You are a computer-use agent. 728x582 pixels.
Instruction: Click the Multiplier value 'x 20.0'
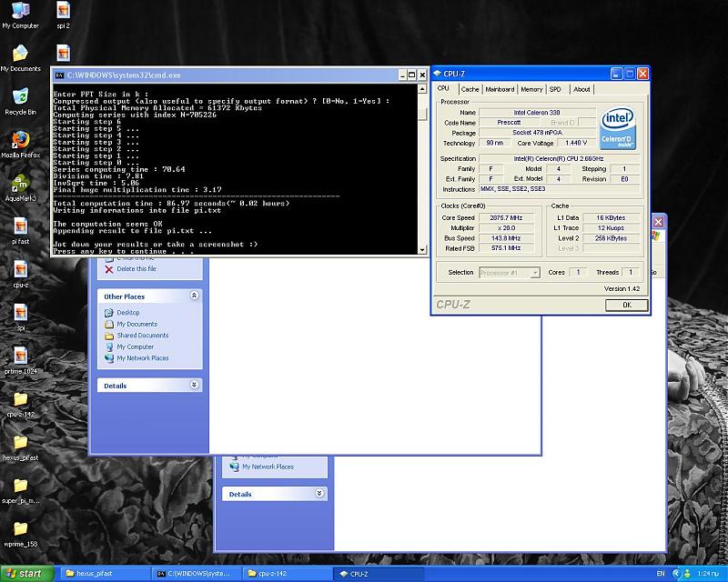(x=506, y=228)
